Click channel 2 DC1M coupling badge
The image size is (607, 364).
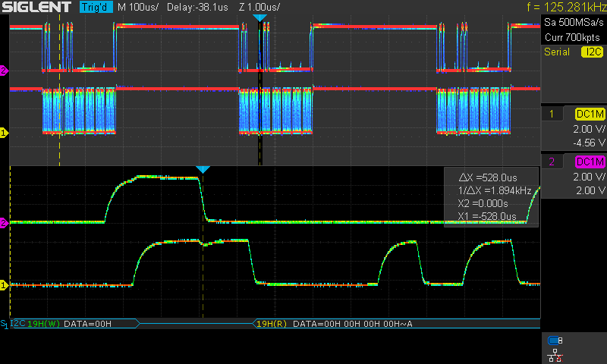(x=590, y=162)
